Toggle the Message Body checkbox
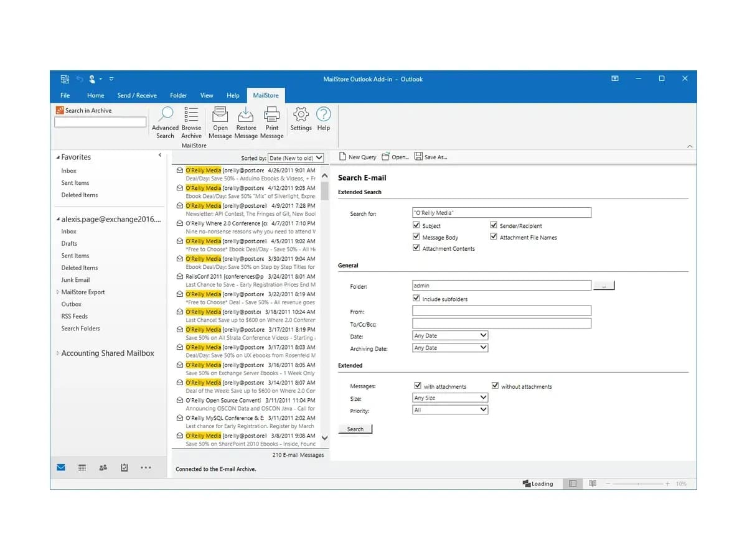The height and width of the screenshot is (560, 747). [416, 237]
